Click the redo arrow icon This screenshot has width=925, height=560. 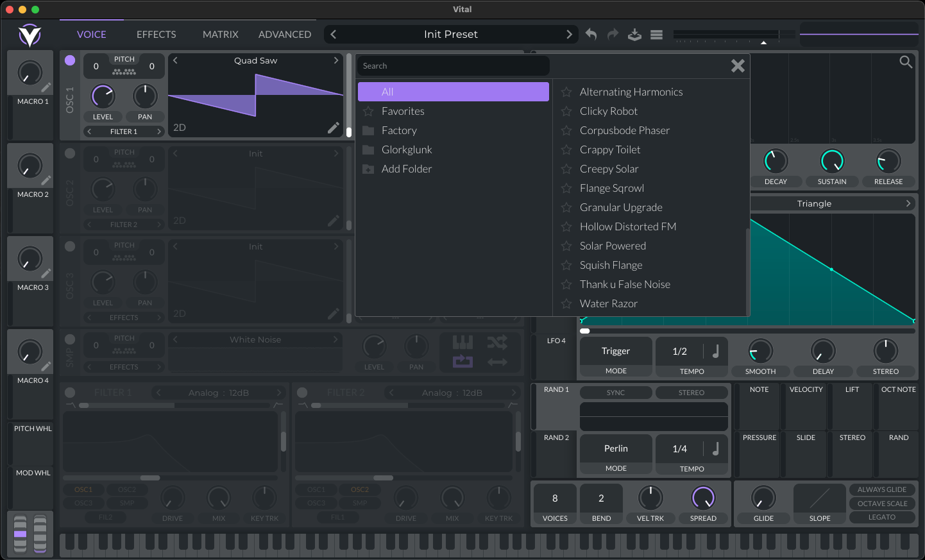tap(613, 34)
